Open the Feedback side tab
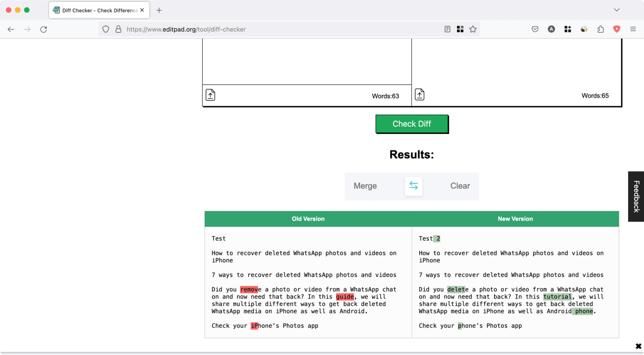 (x=636, y=196)
